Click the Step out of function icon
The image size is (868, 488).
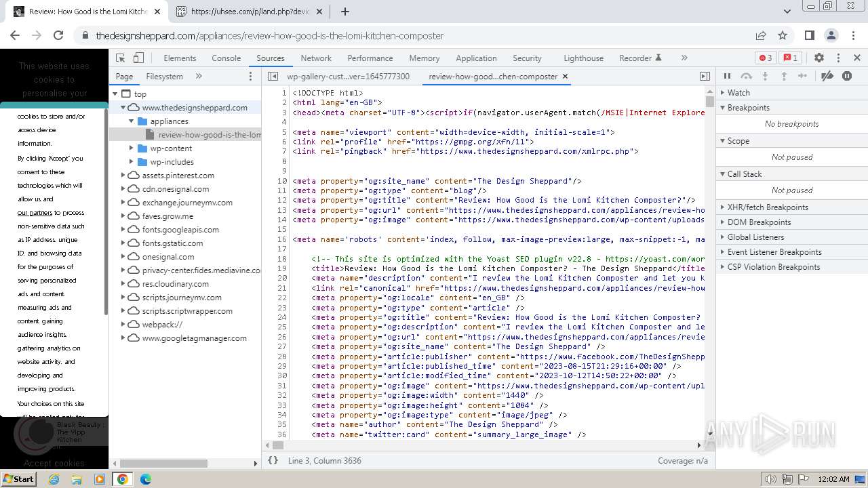[784, 77]
